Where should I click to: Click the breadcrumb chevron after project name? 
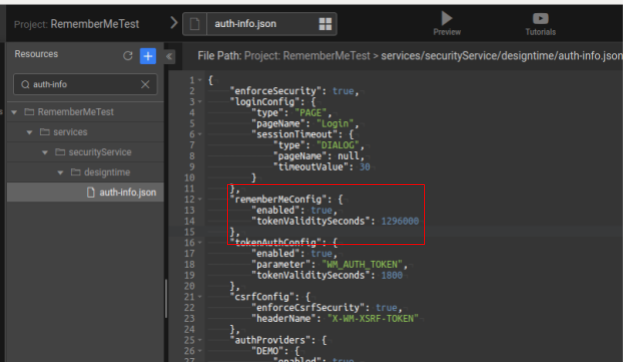[x=174, y=23]
